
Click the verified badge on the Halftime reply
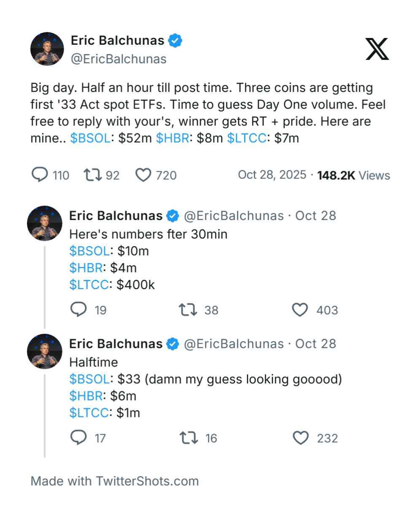[172, 344]
